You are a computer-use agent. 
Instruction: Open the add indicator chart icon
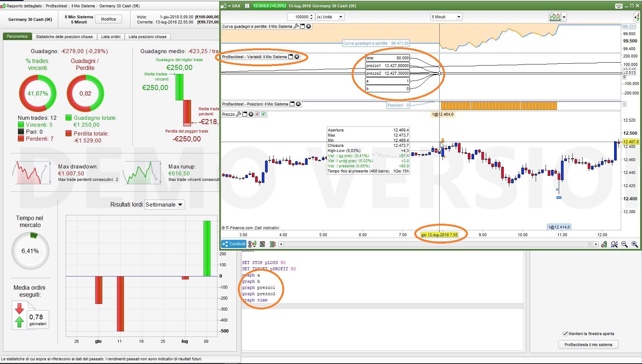555,17
